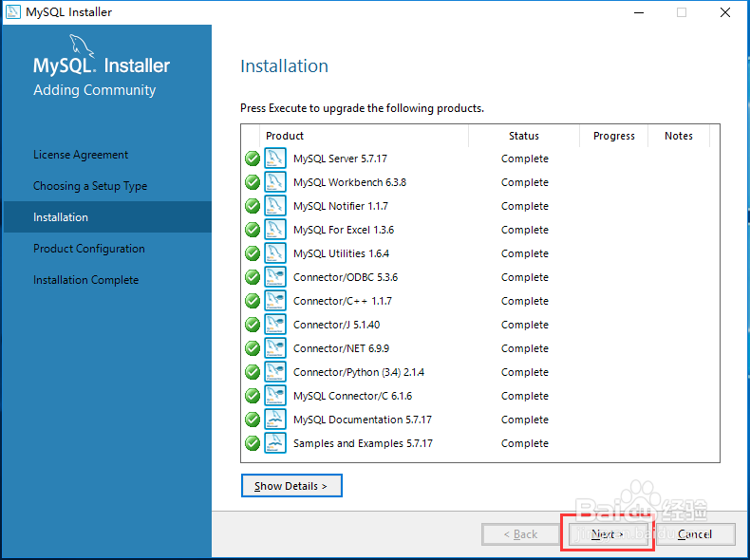Click green checkmark beside MySQL Workbench 6.3.8
The height and width of the screenshot is (560, 750).
coord(253,182)
